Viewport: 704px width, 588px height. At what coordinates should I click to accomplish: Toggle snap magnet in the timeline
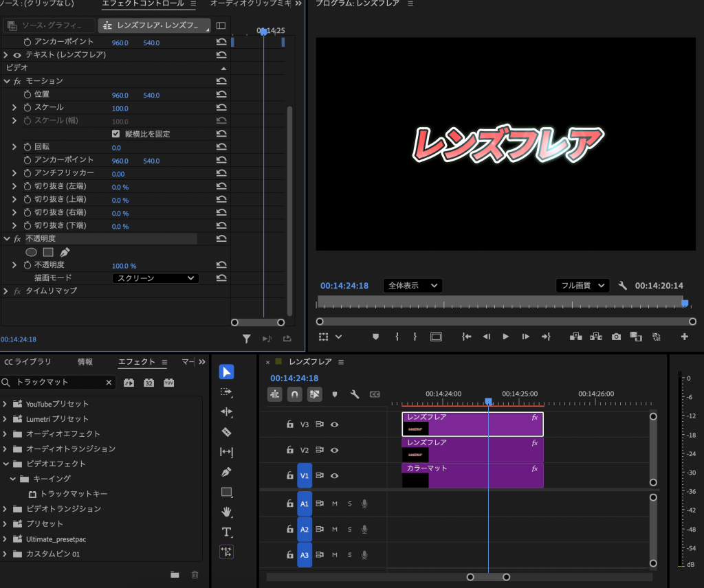coord(294,394)
